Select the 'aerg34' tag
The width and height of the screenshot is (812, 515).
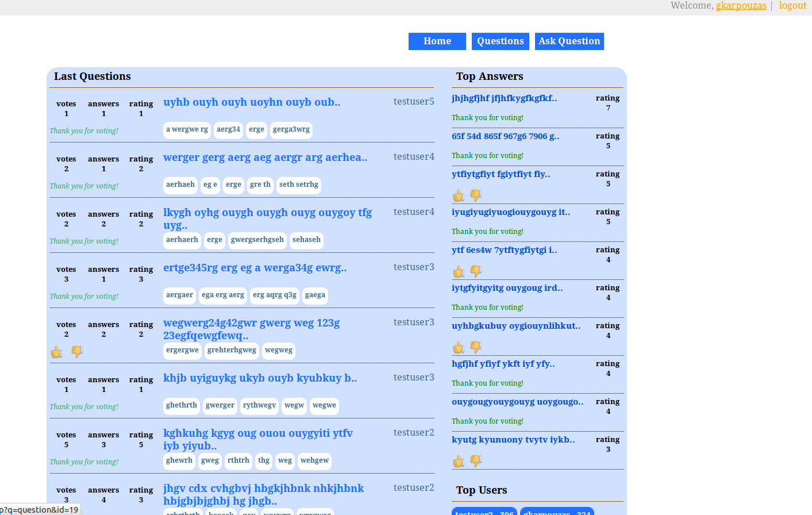[x=228, y=130]
